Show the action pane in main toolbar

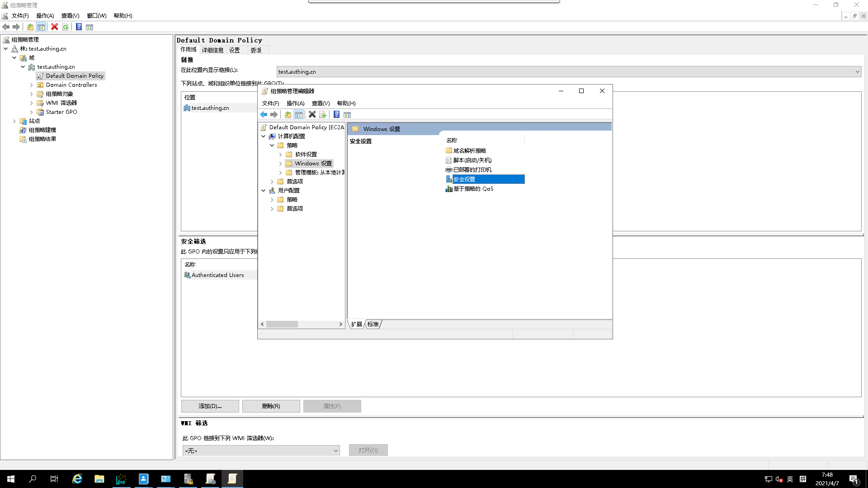tap(90, 27)
